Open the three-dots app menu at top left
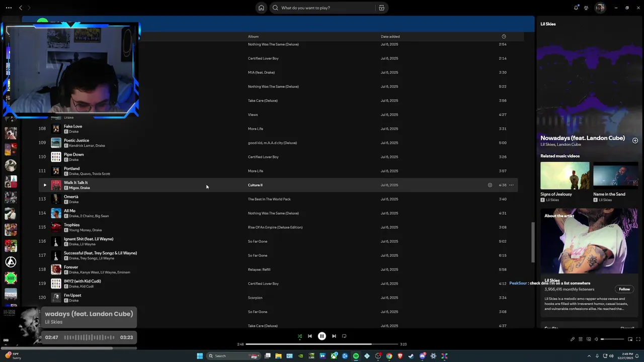The width and height of the screenshot is (644, 362). coord(9,8)
